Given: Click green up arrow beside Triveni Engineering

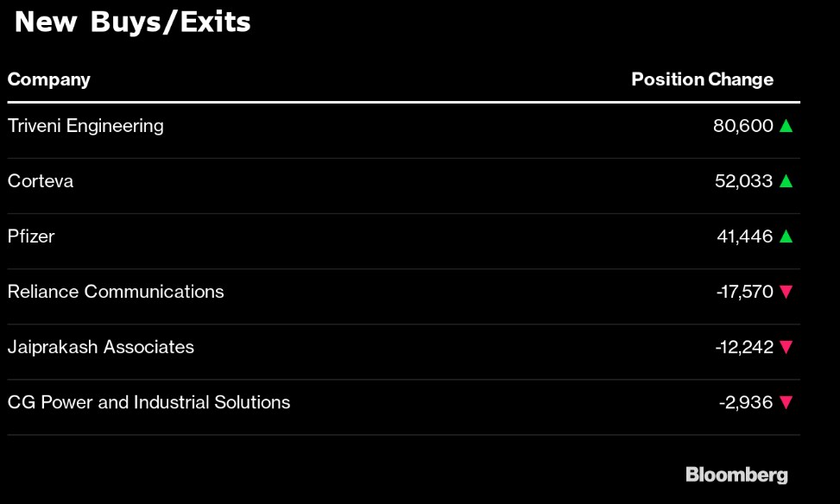Looking at the screenshot, I should click(x=786, y=126).
